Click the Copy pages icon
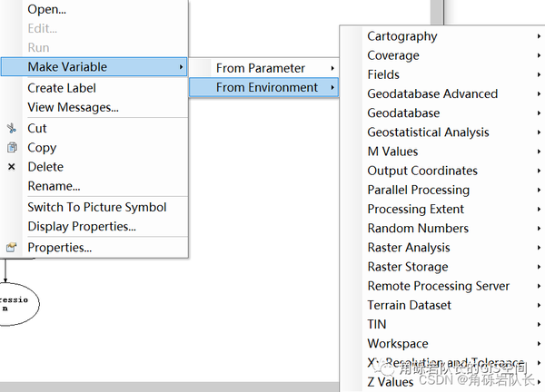Screen dimensions: 545x392 coord(12,148)
